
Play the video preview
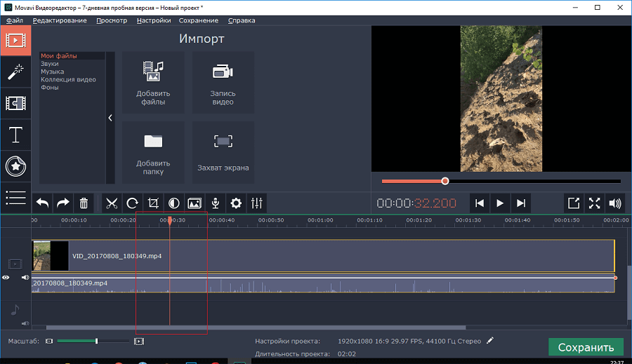click(x=500, y=203)
